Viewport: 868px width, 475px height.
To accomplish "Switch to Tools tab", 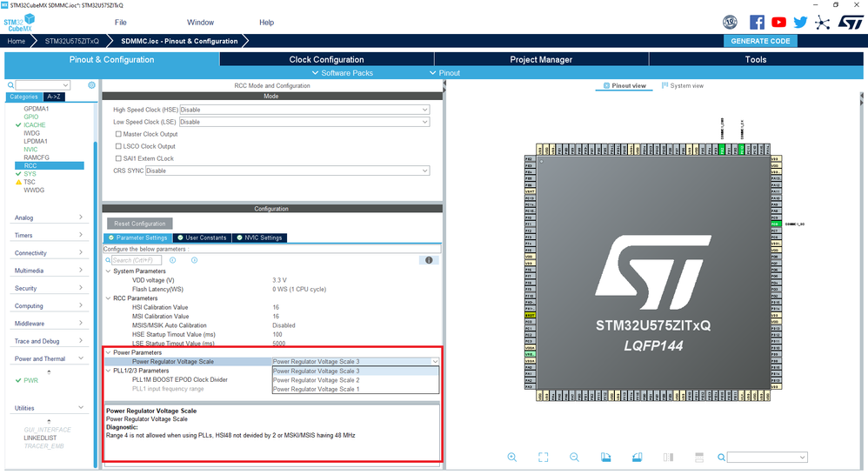I will [756, 59].
